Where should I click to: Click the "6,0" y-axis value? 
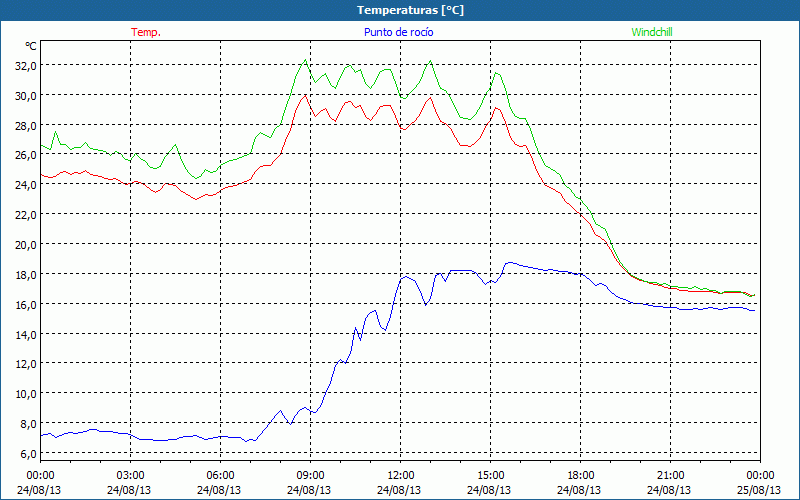(28, 454)
